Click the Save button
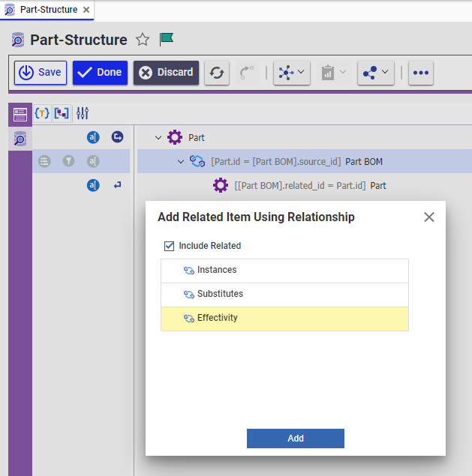472x476 pixels. (x=41, y=73)
